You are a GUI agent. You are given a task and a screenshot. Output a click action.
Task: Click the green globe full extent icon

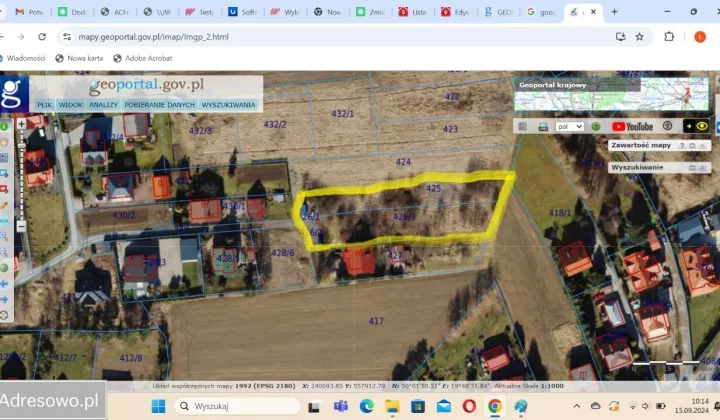pyautogui.click(x=4, y=268)
